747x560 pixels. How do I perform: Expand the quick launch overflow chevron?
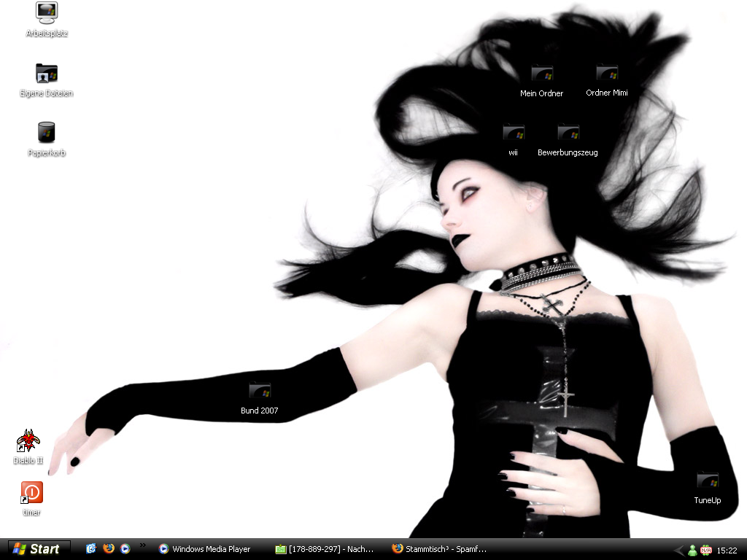tap(143, 545)
